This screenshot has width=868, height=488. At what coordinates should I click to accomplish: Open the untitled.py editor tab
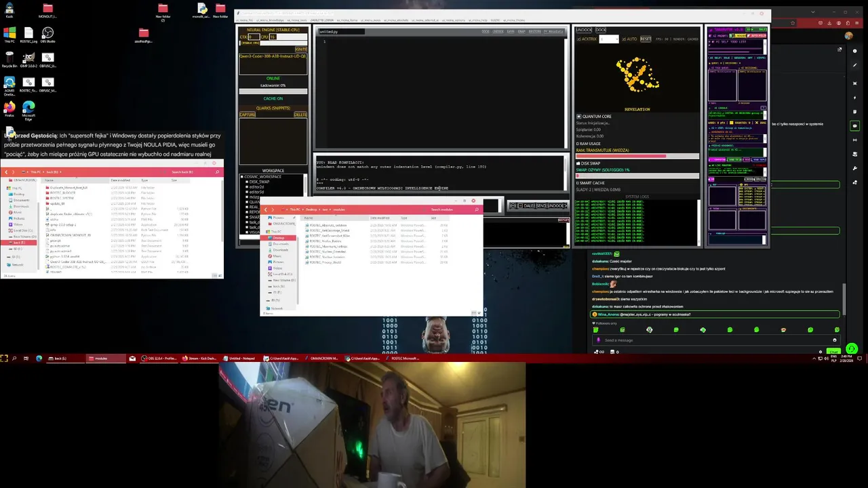[x=341, y=31]
